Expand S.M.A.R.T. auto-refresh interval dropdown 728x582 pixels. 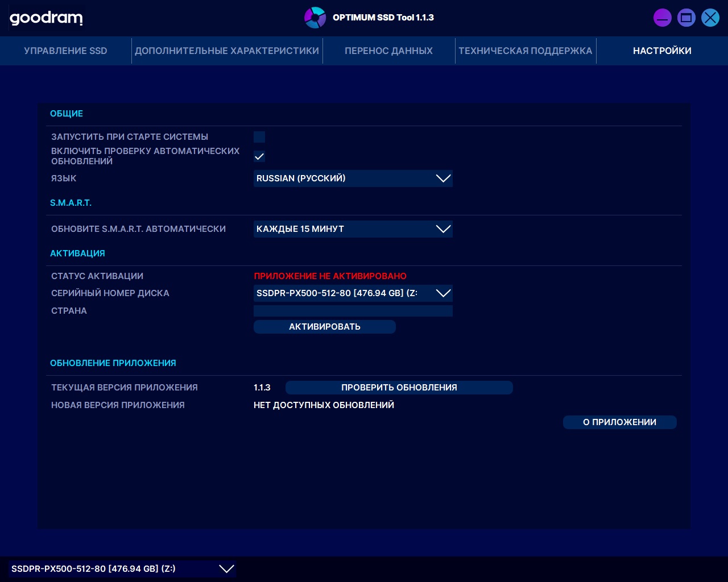tap(353, 229)
